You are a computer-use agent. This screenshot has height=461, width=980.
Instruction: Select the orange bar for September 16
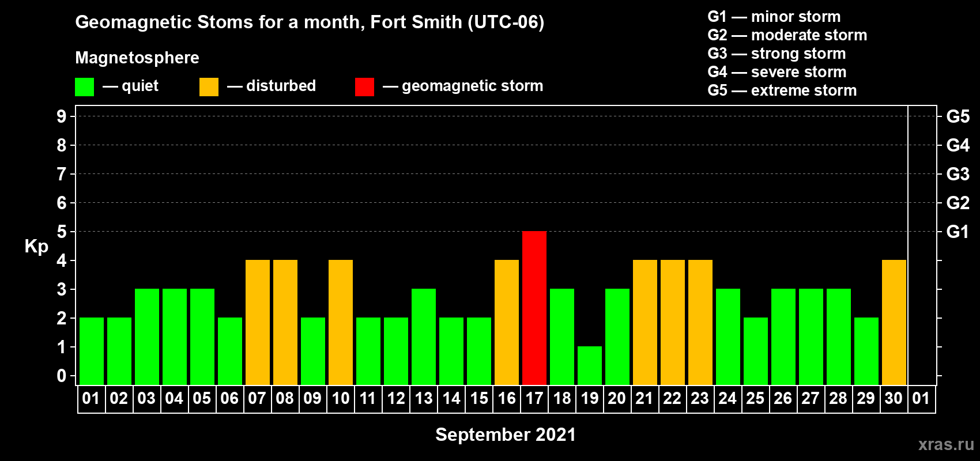click(507, 322)
